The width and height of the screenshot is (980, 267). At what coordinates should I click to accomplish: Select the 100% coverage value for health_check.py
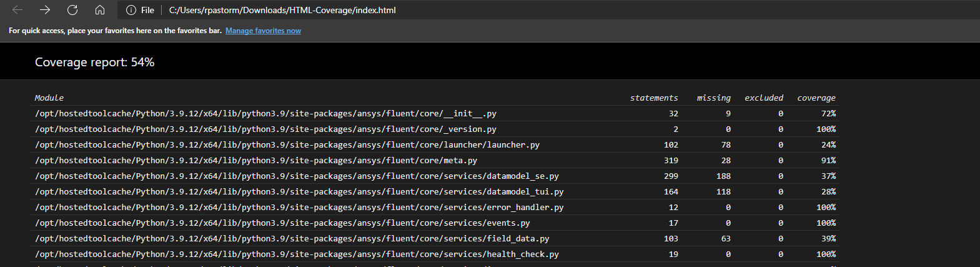point(826,254)
